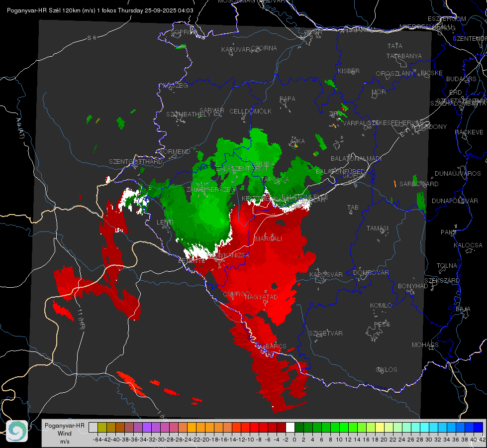The height and width of the screenshot is (448, 487).
Task: Click the S 6 road label
Action: click(92, 38)
